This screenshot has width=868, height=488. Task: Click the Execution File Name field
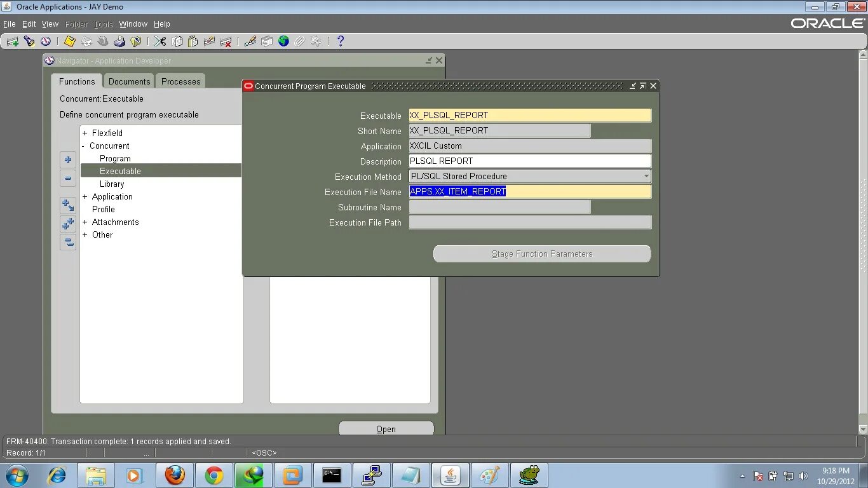coord(530,192)
